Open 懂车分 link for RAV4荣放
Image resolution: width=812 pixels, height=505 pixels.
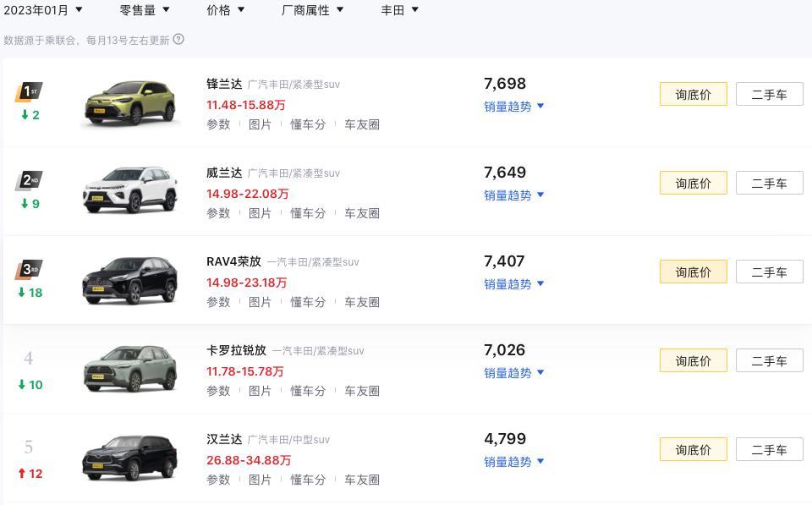point(308,302)
